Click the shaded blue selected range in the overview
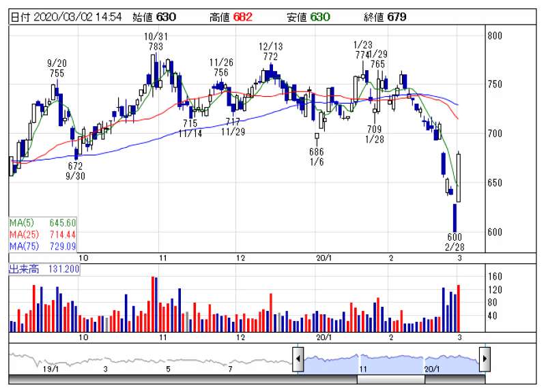 pos(391,364)
